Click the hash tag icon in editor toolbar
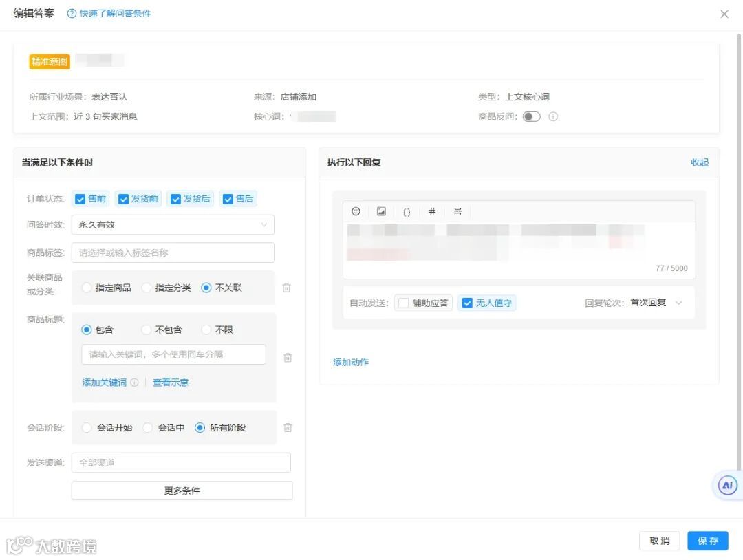Image resolution: width=743 pixels, height=560 pixels. click(432, 211)
